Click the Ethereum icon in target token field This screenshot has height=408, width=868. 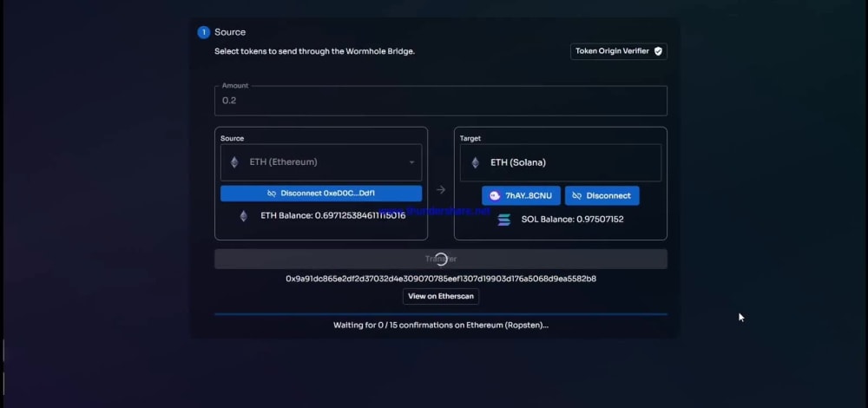tap(475, 162)
